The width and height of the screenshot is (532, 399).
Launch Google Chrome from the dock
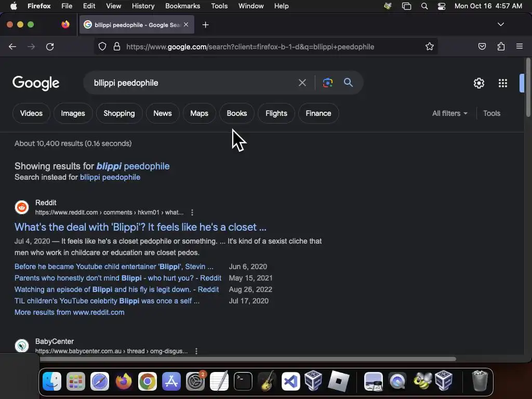(x=147, y=381)
